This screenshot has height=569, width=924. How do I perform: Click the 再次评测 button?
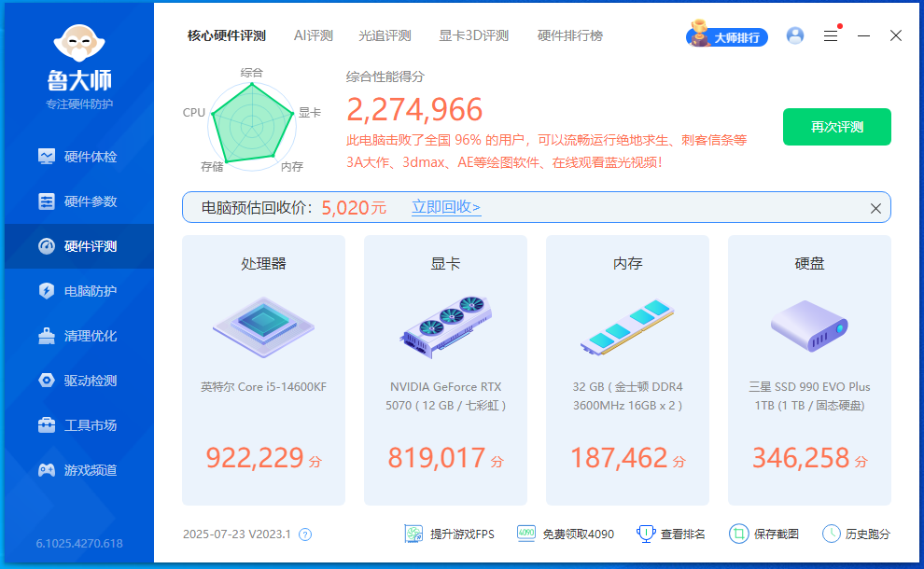click(x=837, y=127)
